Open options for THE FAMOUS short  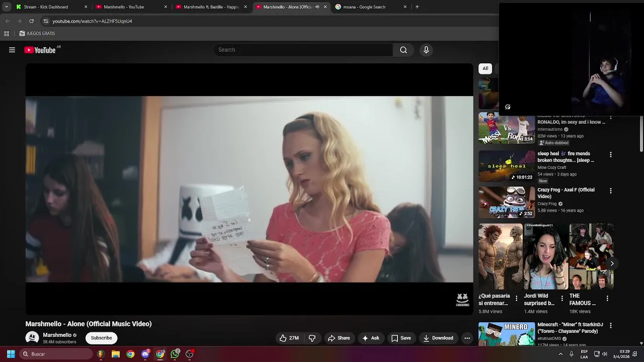click(x=607, y=298)
